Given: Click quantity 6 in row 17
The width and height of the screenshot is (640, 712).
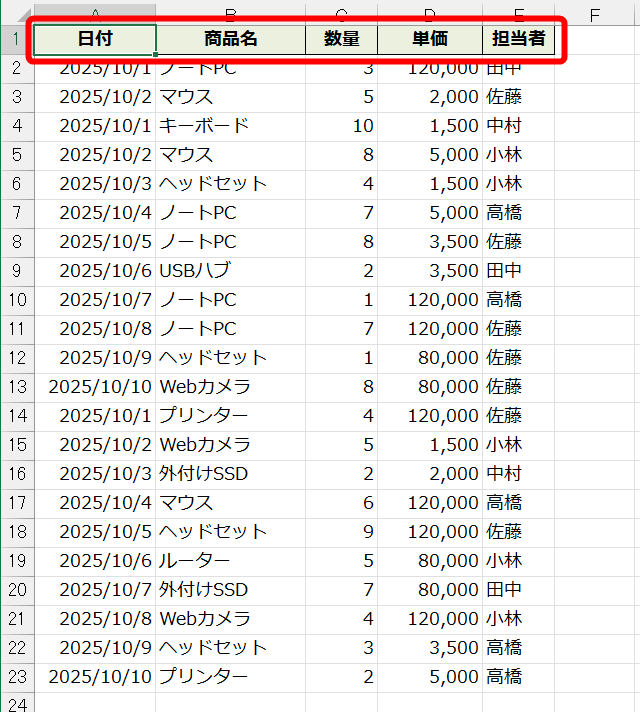Looking at the screenshot, I should pyautogui.click(x=342, y=503).
